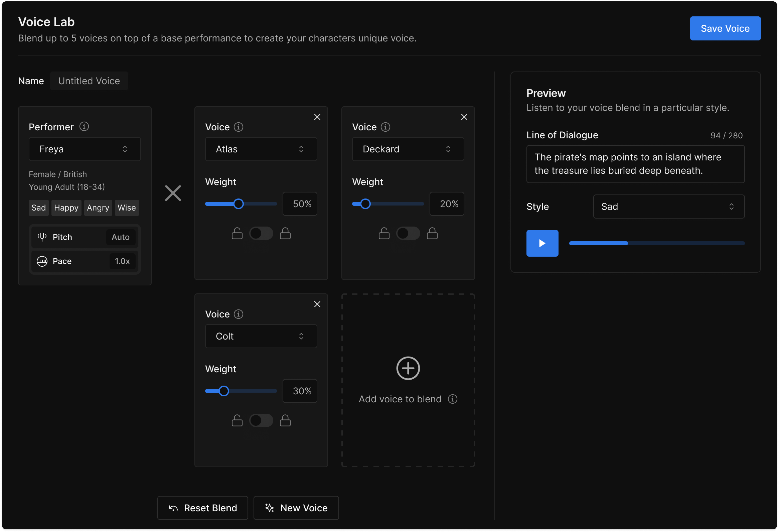
Task: Click the Reset Blend button
Action: (x=202, y=508)
